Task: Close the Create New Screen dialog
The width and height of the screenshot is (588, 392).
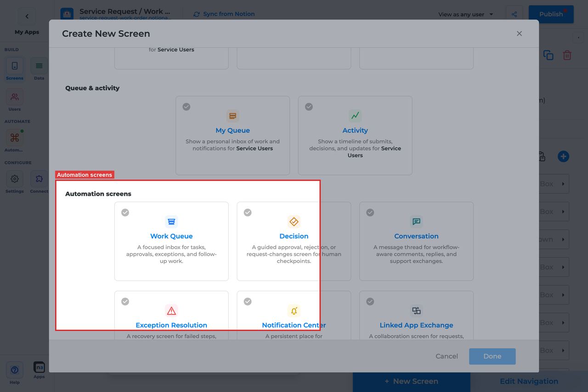Action: pyautogui.click(x=519, y=34)
